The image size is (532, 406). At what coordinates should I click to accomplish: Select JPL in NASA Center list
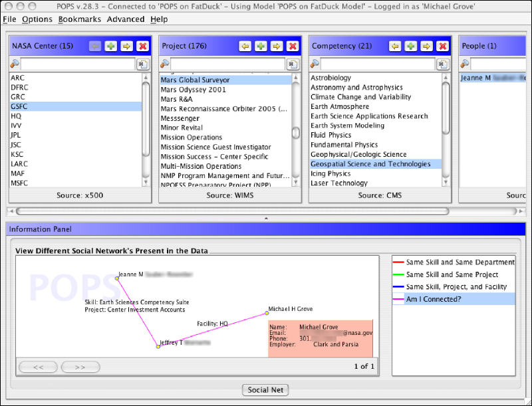(x=17, y=135)
